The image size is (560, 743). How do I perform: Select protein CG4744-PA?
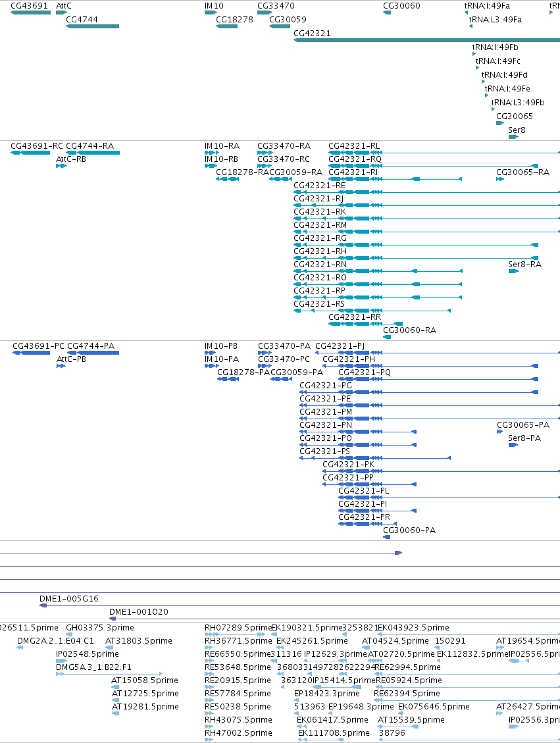[93, 353]
